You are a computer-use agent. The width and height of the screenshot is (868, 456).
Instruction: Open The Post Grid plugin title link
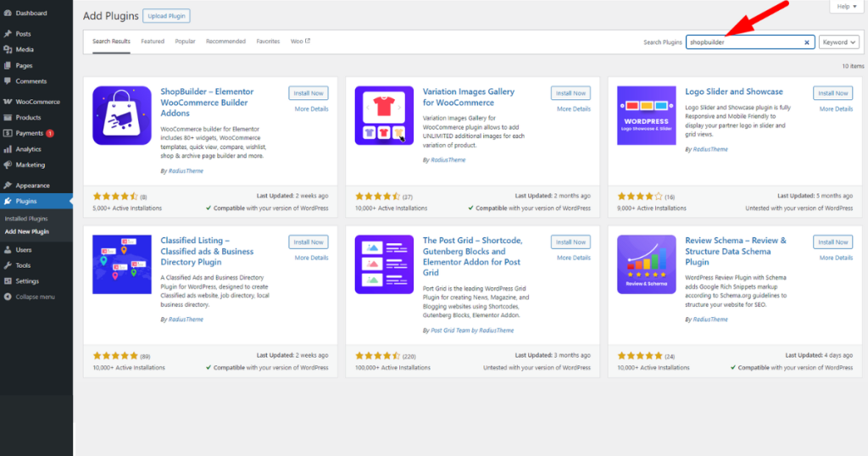pos(473,256)
